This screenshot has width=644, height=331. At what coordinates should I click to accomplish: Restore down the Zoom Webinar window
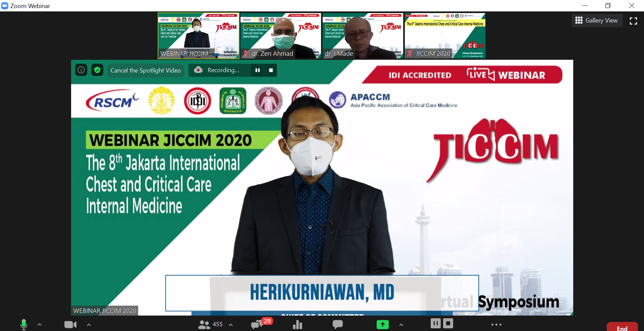tap(608, 6)
